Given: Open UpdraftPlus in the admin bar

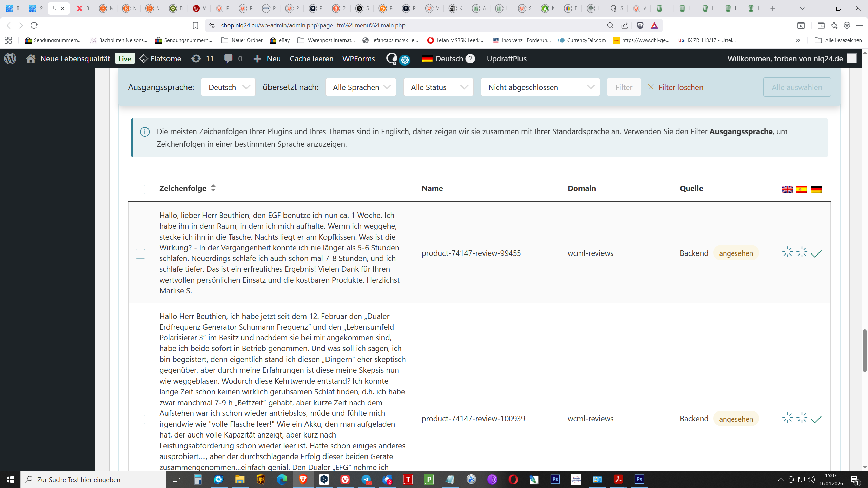Looking at the screenshot, I should click(x=506, y=59).
